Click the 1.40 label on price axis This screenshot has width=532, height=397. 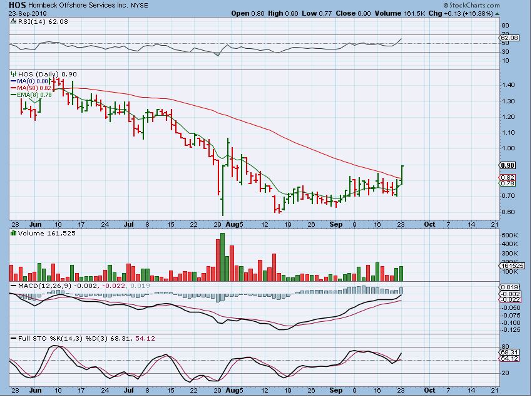(x=508, y=85)
